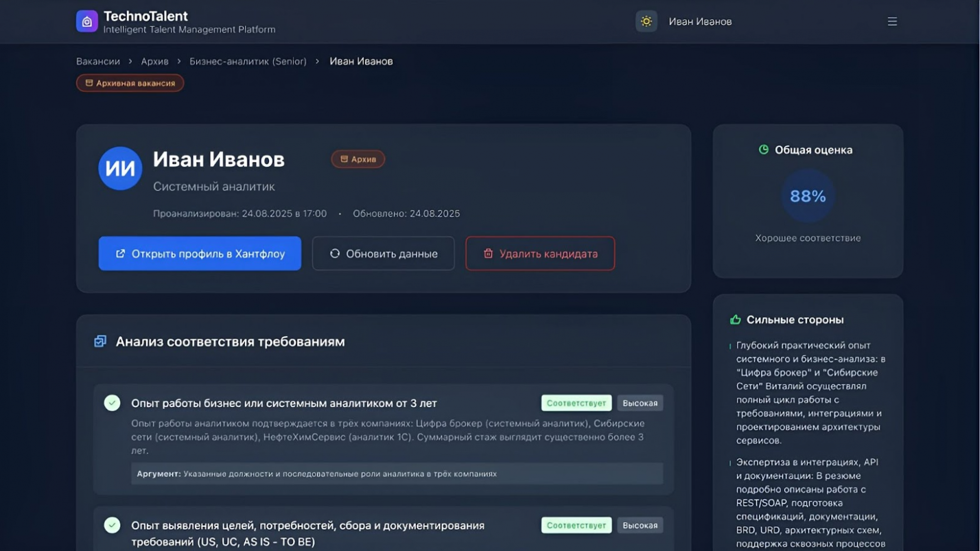
Task: Click the clock icon near Общая оценка
Action: (x=763, y=150)
